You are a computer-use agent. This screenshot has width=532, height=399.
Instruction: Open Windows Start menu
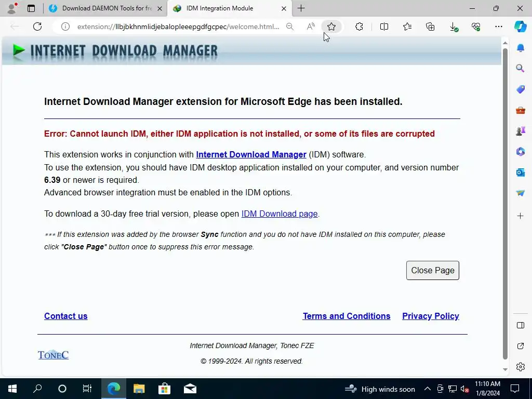pos(12,389)
